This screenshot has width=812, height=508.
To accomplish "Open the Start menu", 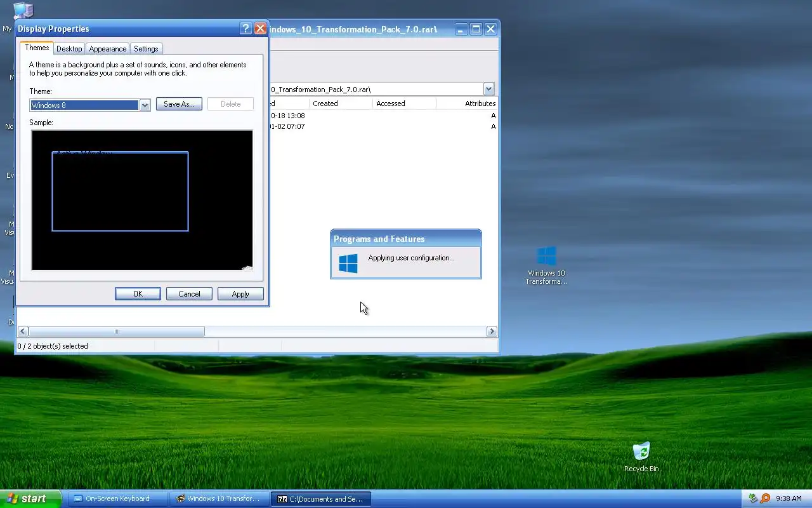I will click(30, 499).
